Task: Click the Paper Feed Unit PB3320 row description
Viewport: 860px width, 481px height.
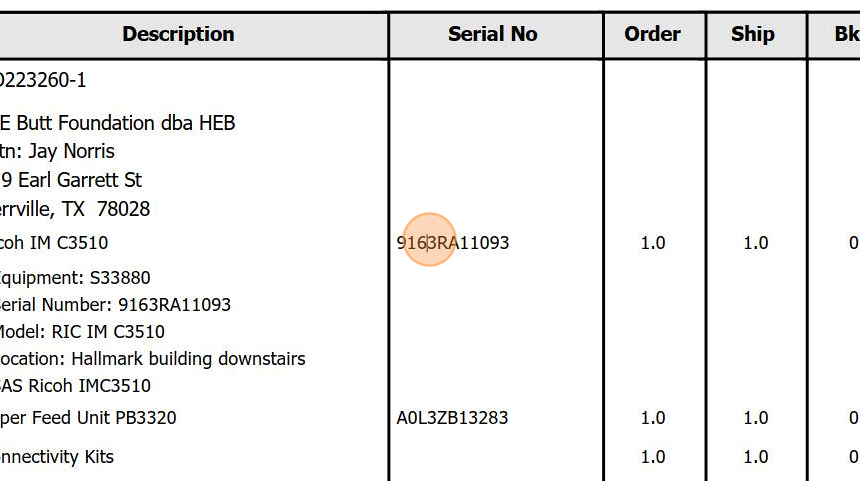Action: point(88,418)
